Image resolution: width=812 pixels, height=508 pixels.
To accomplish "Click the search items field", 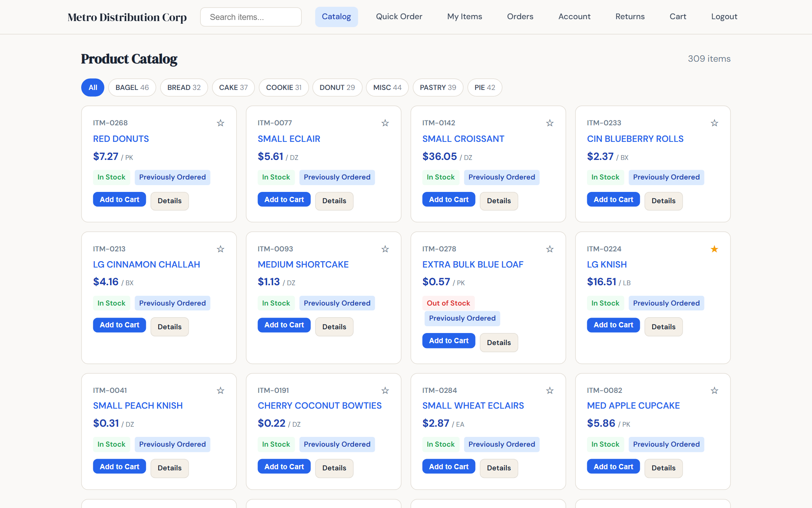I will click(250, 17).
